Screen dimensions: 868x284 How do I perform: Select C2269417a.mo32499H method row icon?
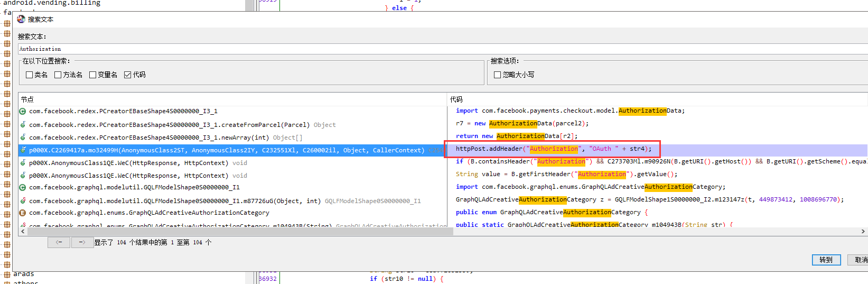click(23, 150)
